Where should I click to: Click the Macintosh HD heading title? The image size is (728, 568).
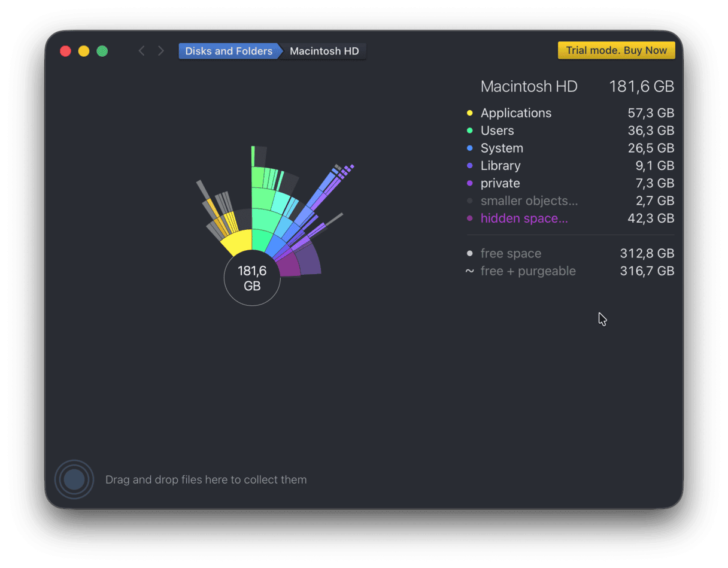point(529,86)
